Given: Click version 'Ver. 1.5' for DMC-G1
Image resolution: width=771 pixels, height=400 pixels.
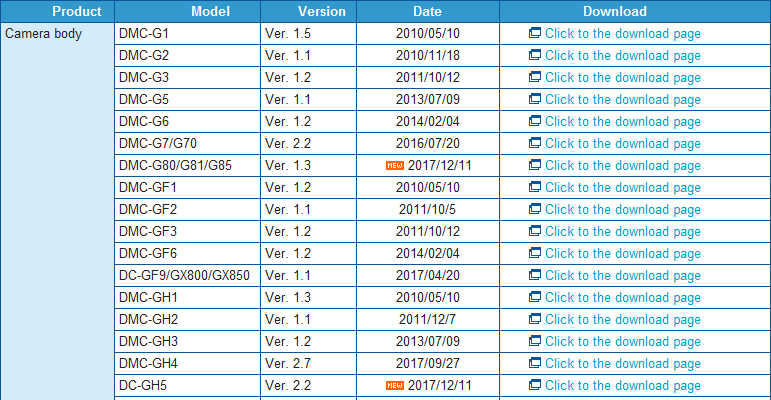Looking at the screenshot, I should click(x=288, y=33).
